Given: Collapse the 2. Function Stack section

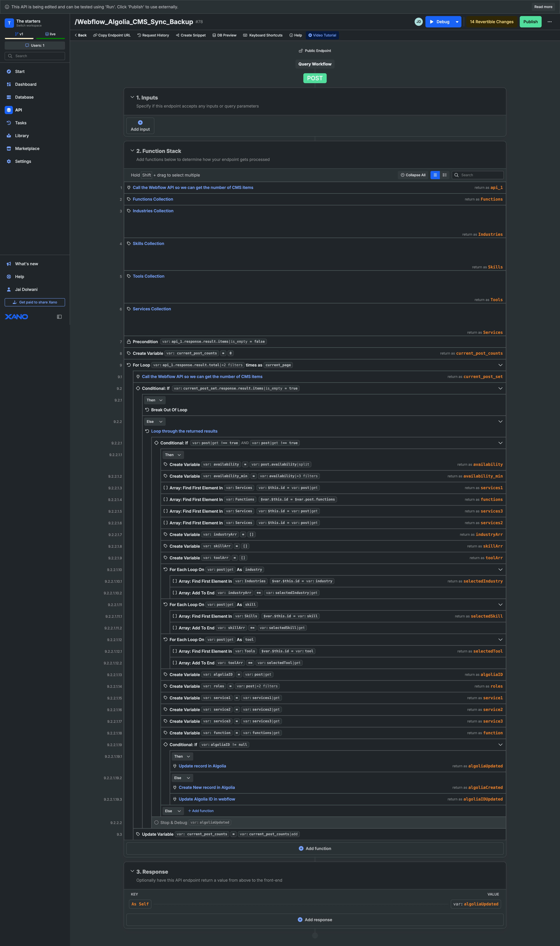Looking at the screenshot, I should point(132,151).
